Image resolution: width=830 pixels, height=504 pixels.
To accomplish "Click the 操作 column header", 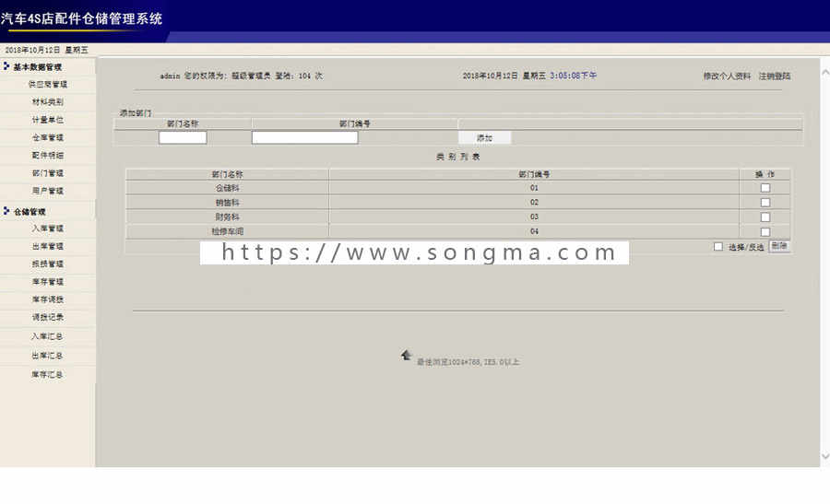I will click(x=765, y=174).
